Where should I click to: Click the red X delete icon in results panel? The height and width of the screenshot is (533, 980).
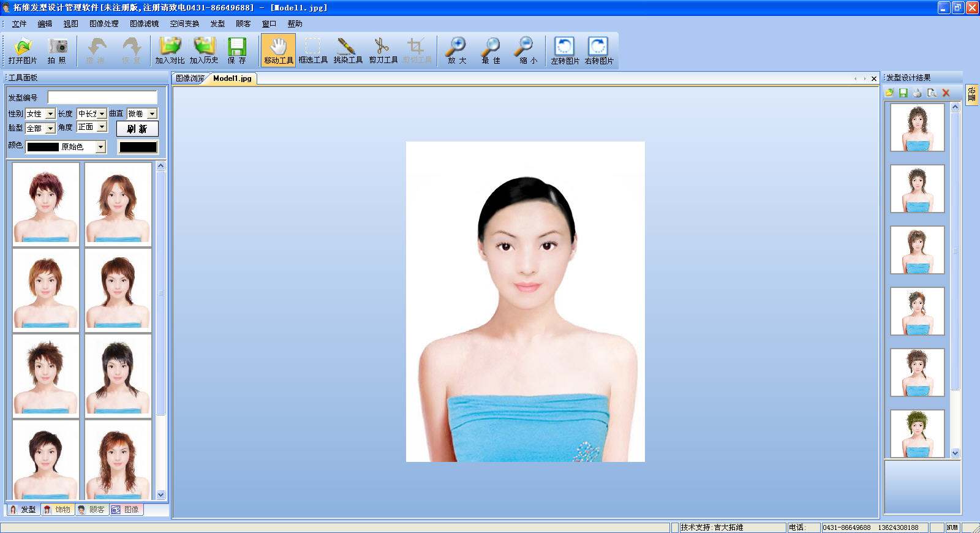[946, 93]
